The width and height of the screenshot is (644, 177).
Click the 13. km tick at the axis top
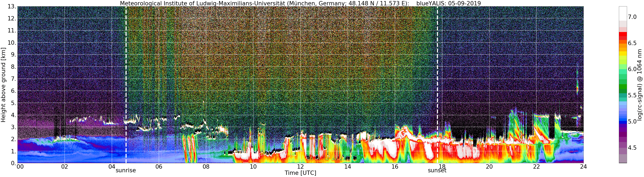pyautogui.click(x=12, y=6)
